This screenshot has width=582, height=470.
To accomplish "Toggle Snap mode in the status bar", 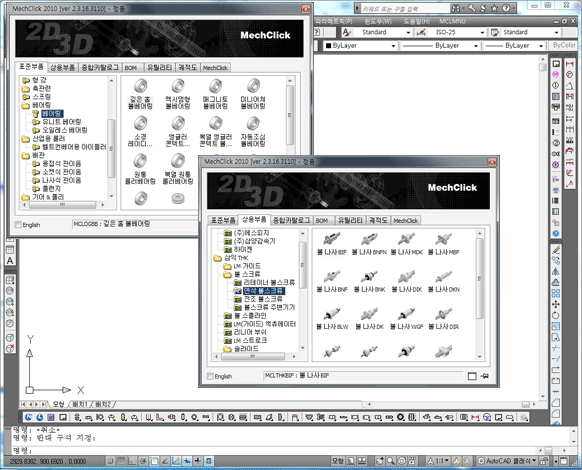I will 110,461.
